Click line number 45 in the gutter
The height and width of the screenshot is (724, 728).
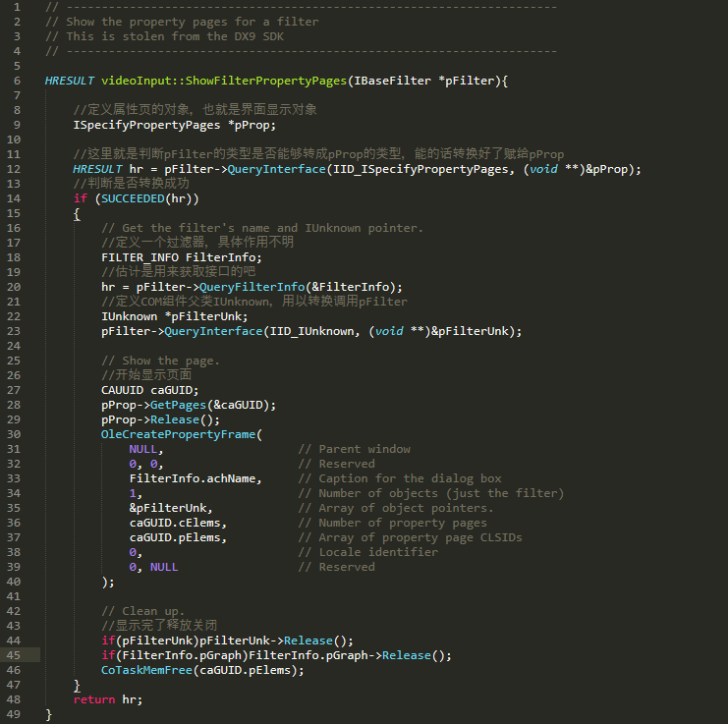pyautogui.click(x=14, y=655)
